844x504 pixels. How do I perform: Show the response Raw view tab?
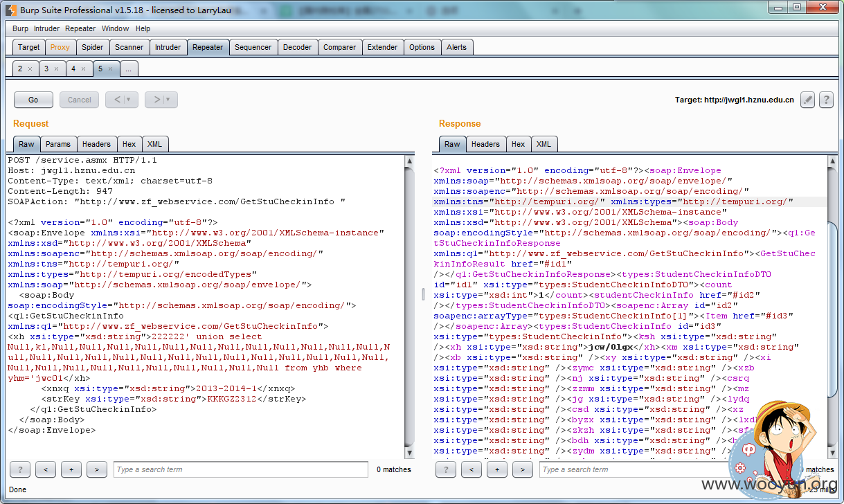452,144
